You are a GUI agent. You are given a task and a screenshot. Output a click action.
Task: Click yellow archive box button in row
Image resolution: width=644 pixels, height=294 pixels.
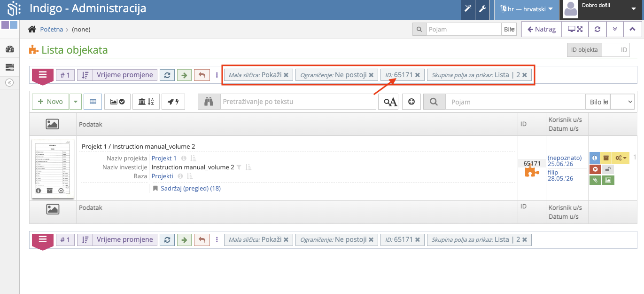pos(606,158)
